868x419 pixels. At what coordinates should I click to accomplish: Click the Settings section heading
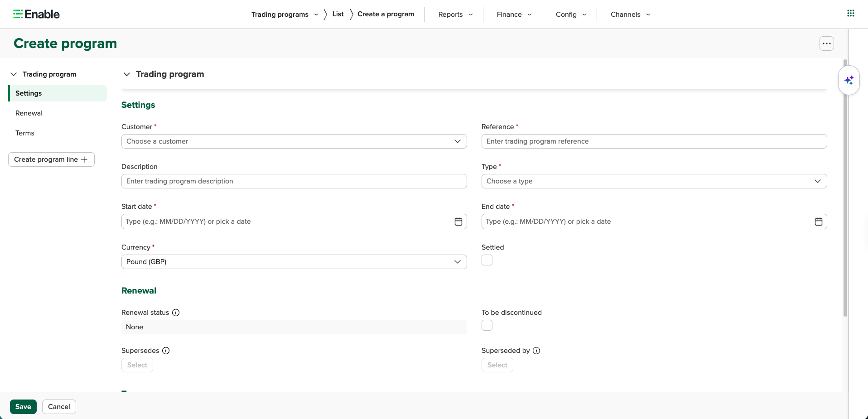pos(138,105)
